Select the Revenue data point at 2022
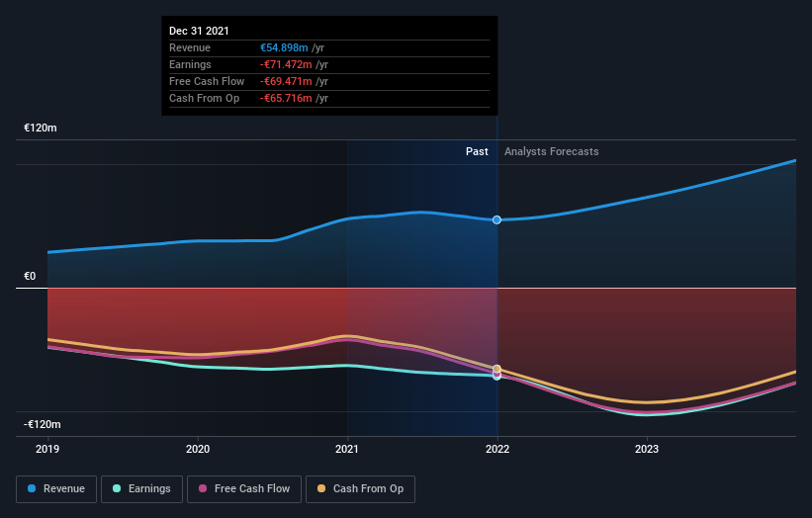 pos(496,219)
